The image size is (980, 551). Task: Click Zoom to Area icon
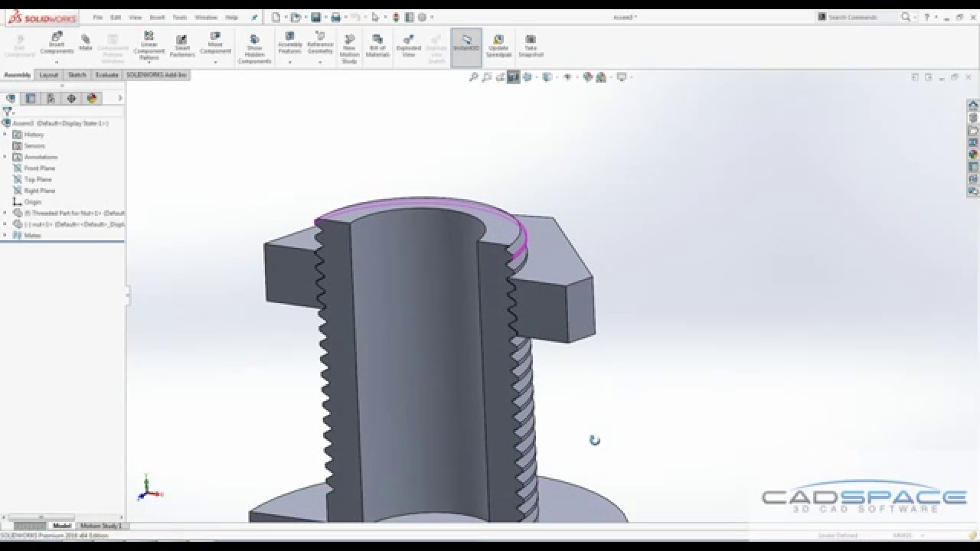click(x=487, y=77)
